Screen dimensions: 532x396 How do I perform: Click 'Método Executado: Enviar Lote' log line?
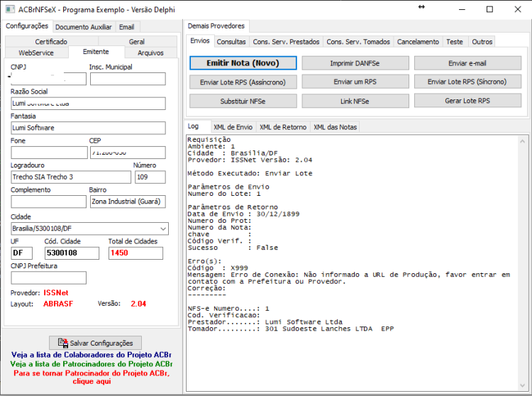tap(250, 173)
